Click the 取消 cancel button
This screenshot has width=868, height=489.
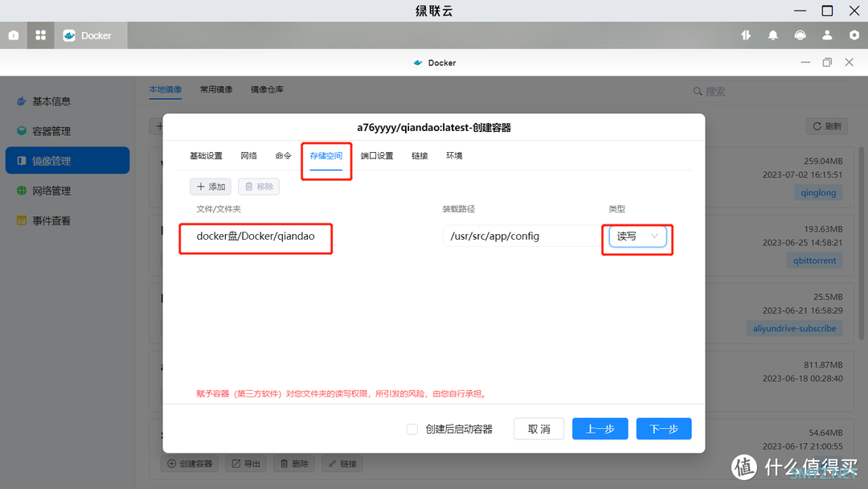(538, 429)
